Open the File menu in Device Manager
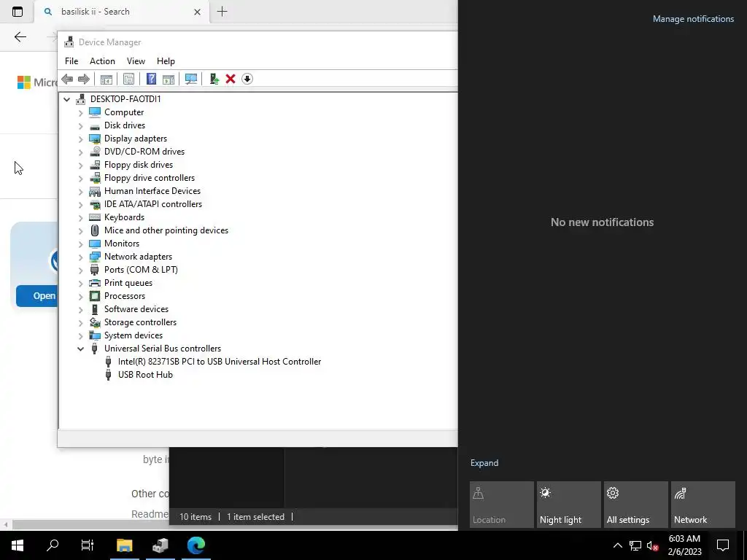The image size is (747, 560). 71,61
